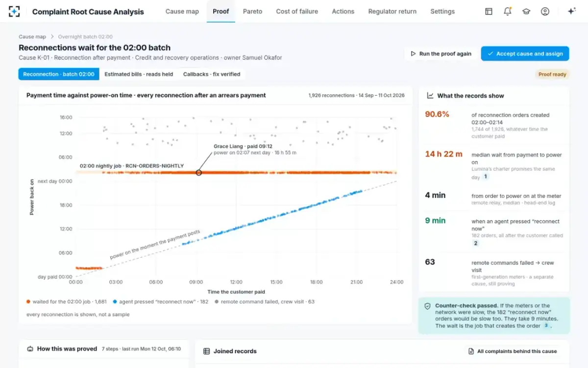588x368 pixels.
Task: Open the layout panel icon
Action: click(489, 11)
